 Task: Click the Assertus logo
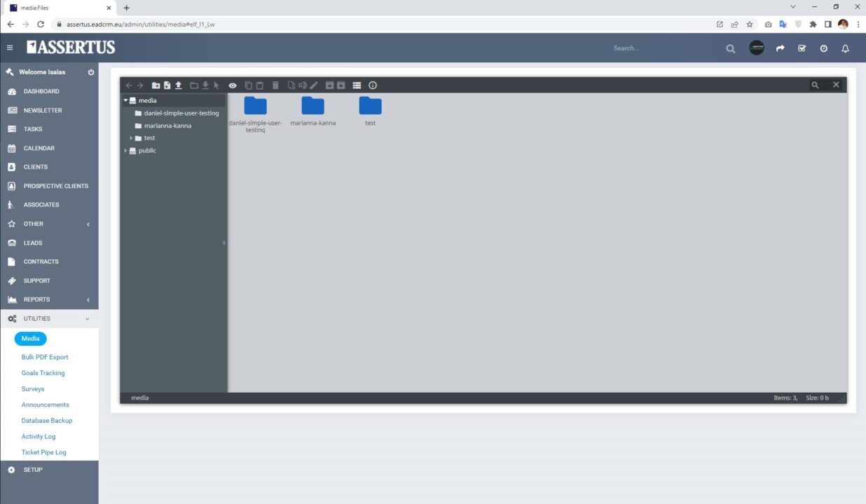click(71, 48)
